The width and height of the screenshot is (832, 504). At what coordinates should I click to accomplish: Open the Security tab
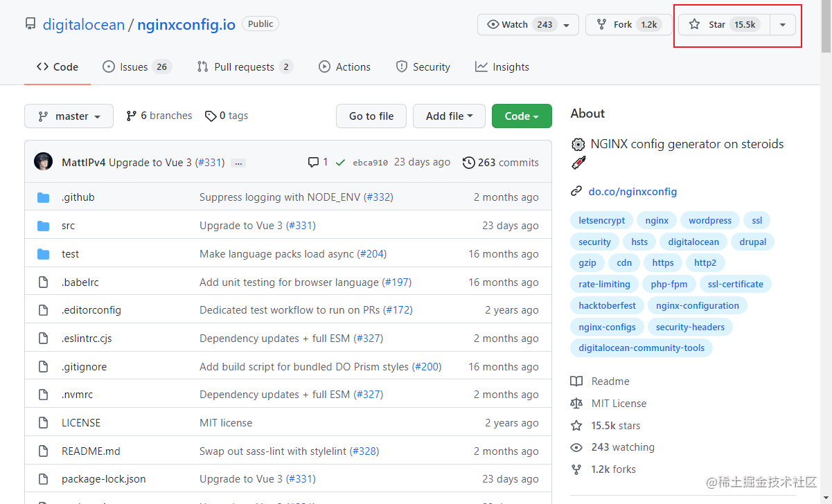click(423, 67)
